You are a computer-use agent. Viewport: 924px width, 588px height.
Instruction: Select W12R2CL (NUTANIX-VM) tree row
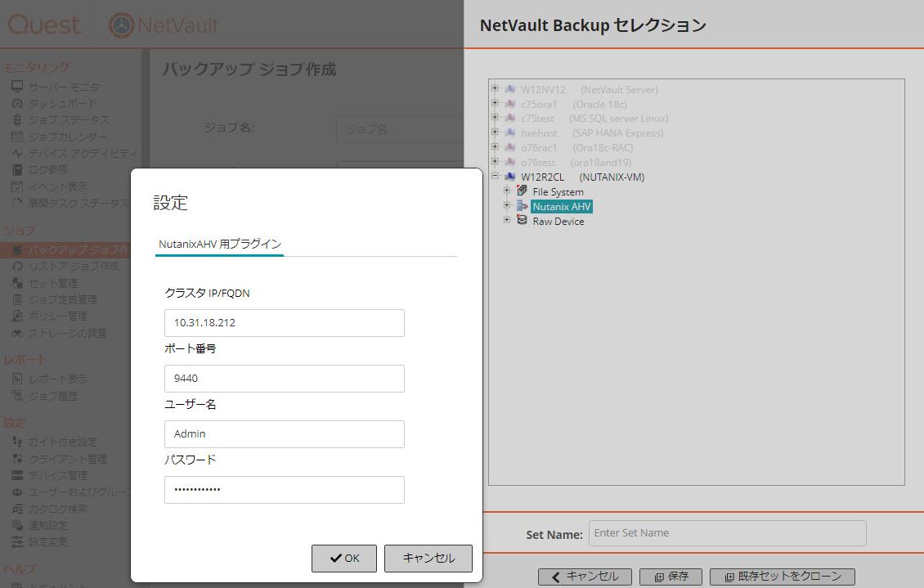[x=582, y=177]
